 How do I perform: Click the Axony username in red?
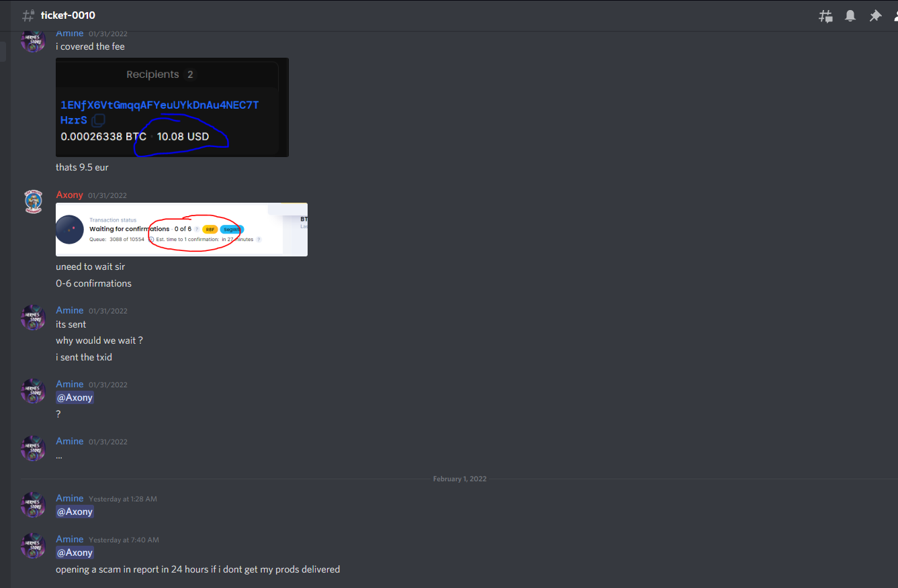tap(69, 195)
